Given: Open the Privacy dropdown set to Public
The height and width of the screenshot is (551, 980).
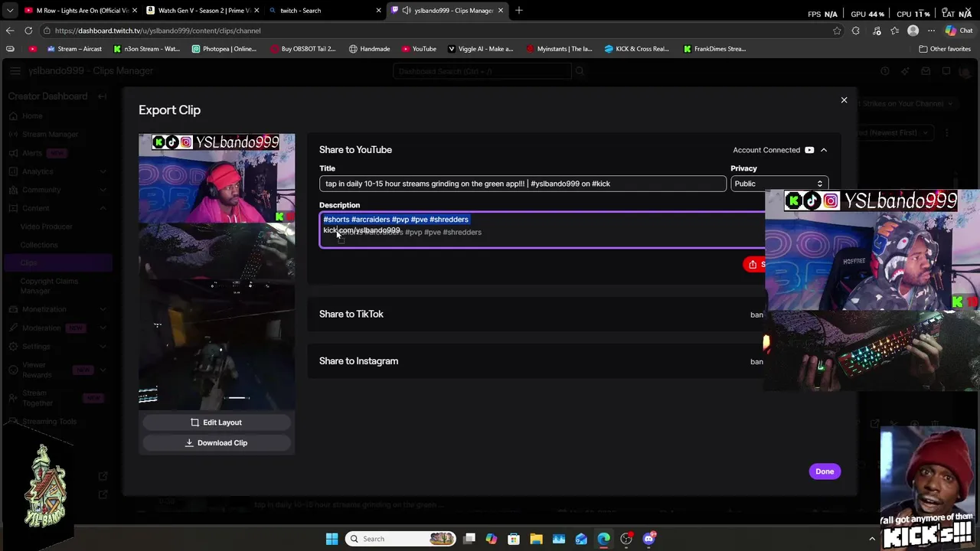Looking at the screenshot, I should tap(779, 184).
